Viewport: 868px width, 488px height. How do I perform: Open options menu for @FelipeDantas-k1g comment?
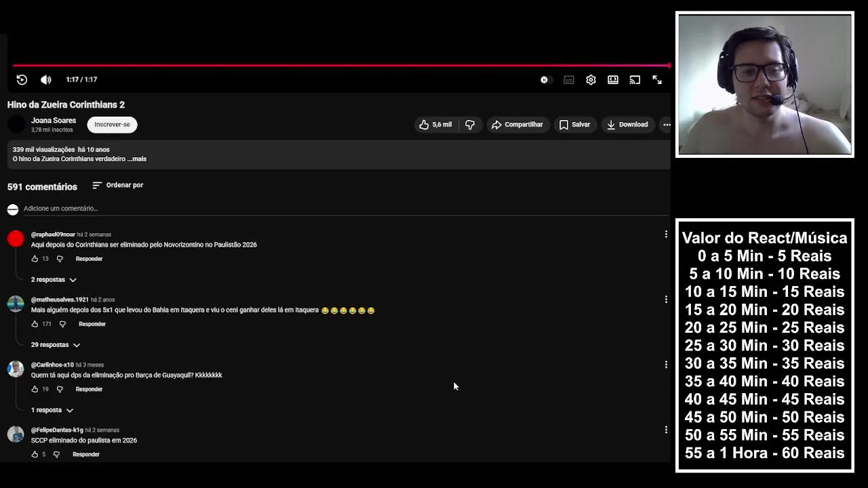pos(666,429)
